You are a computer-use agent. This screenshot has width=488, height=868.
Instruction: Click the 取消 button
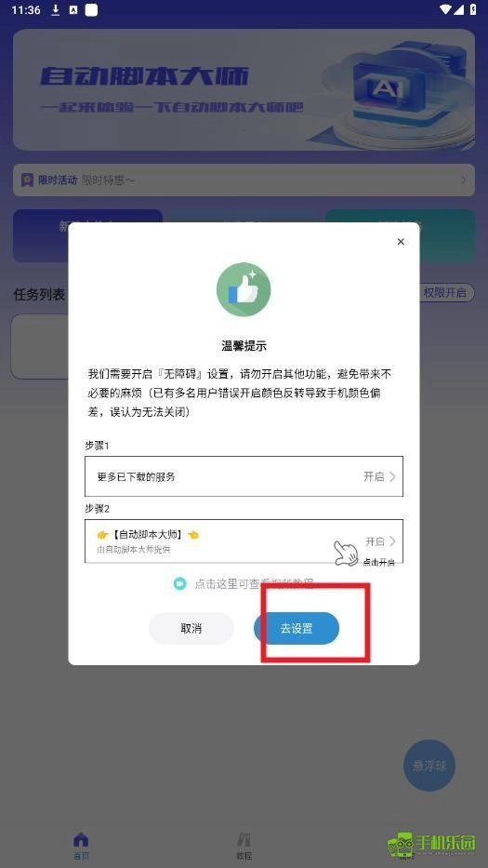191,628
